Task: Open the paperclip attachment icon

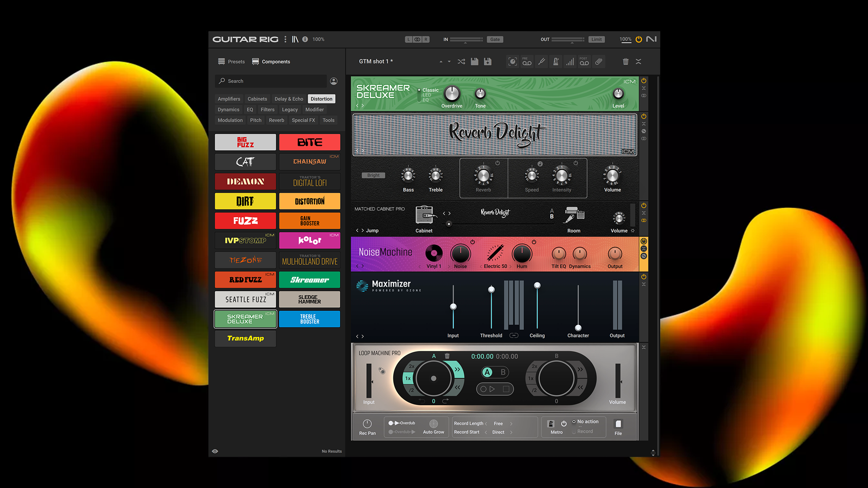Action: click(599, 62)
